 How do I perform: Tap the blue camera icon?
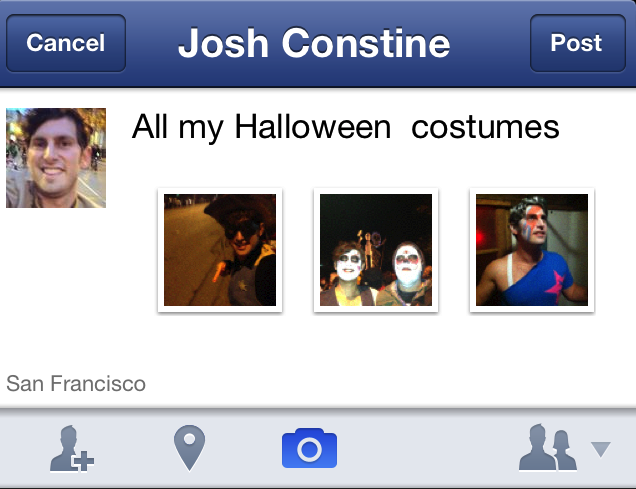pos(309,449)
